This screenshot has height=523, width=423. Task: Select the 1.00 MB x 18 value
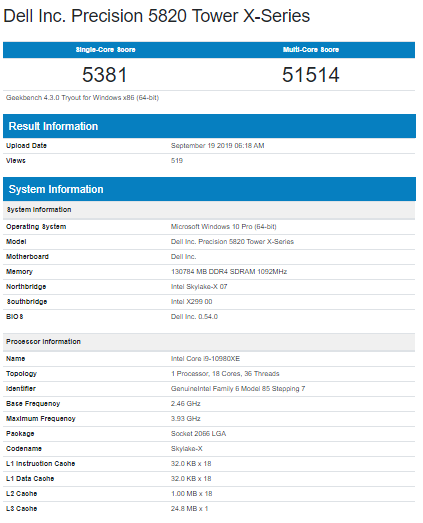(x=191, y=494)
